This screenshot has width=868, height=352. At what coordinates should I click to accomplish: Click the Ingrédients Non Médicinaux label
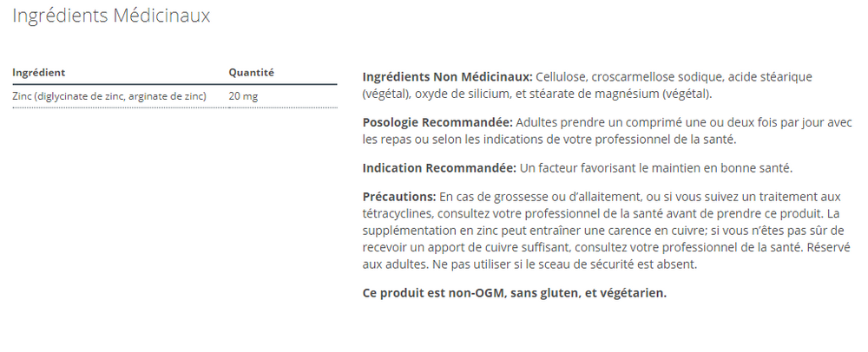click(x=446, y=77)
